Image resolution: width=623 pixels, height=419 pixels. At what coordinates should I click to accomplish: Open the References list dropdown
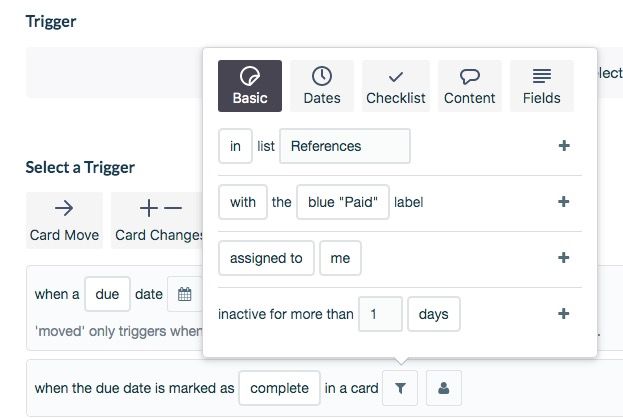point(345,146)
